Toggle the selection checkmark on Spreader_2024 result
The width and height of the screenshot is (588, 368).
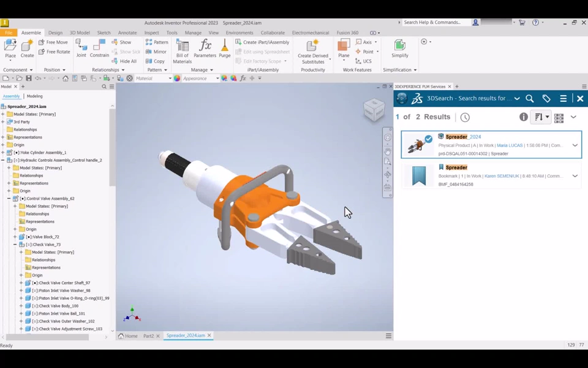428,139
